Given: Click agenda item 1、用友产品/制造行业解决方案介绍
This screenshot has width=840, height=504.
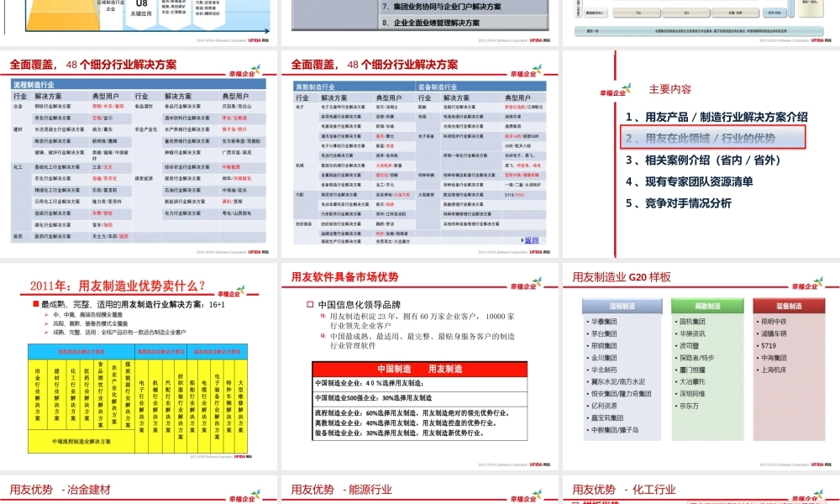Looking at the screenshot, I should coord(717,117).
